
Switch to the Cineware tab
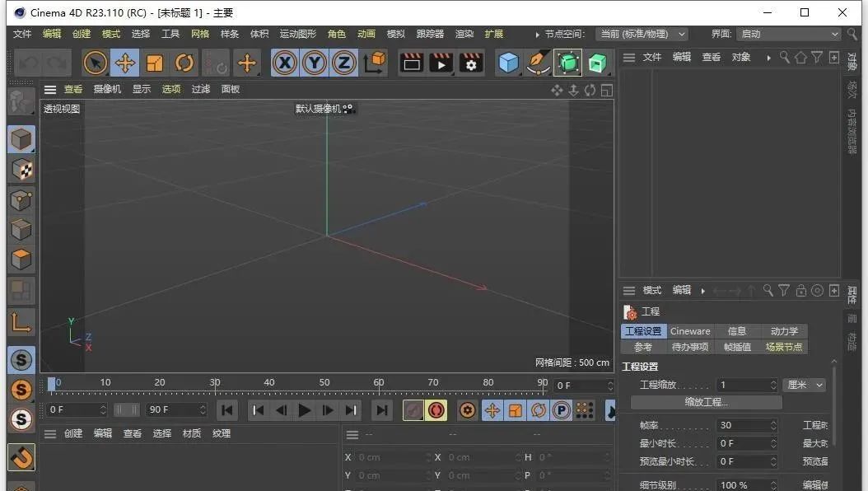pyautogui.click(x=690, y=331)
